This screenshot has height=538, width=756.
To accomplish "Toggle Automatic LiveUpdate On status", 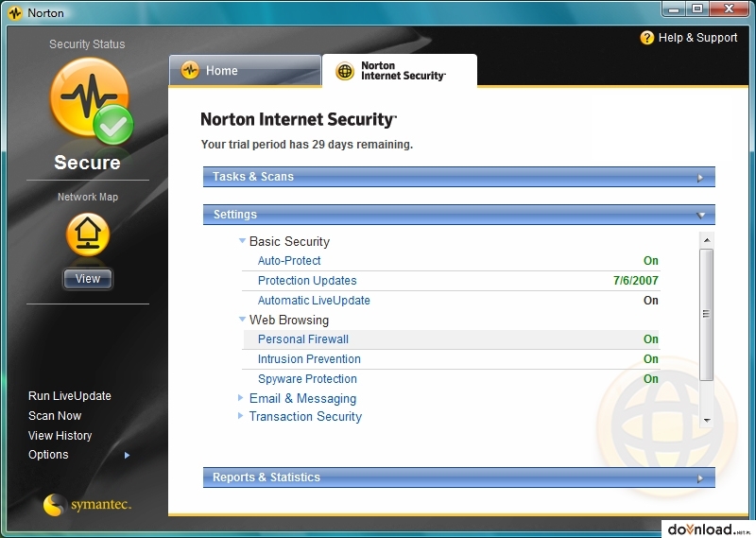I will tap(651, 300).
